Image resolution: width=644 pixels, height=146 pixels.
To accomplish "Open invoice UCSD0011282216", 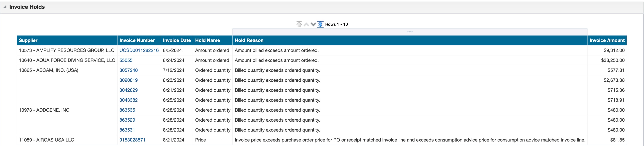I will (139, 50).
